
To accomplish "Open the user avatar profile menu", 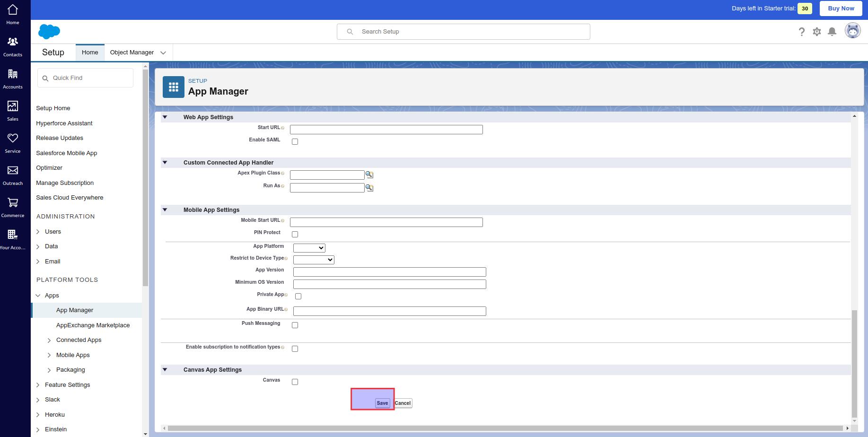I will click(853, 31).
